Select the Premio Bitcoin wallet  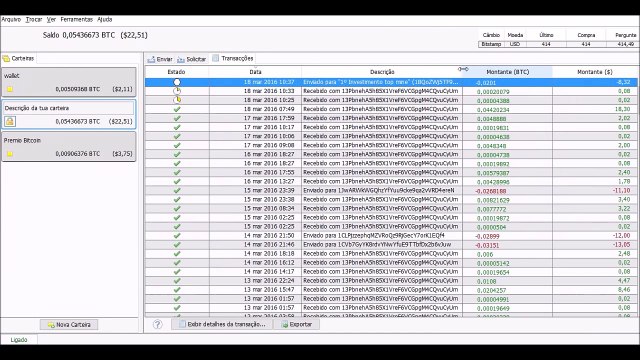click(69, 147)
